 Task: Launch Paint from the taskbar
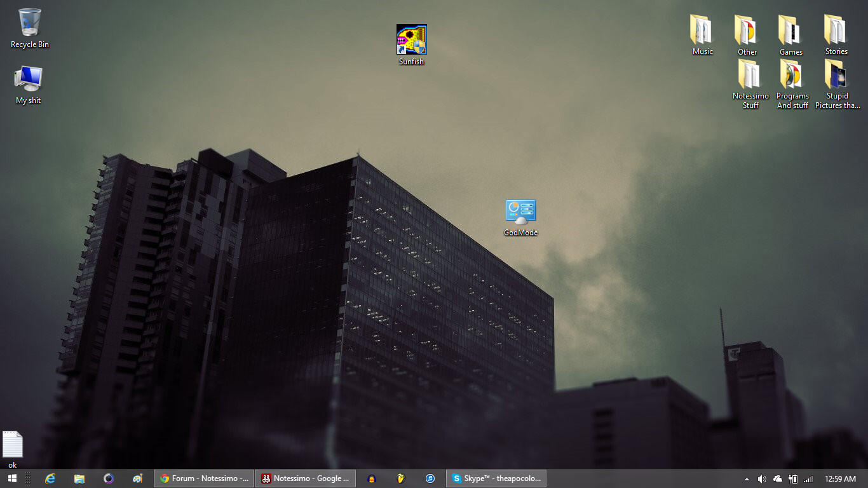138,478
